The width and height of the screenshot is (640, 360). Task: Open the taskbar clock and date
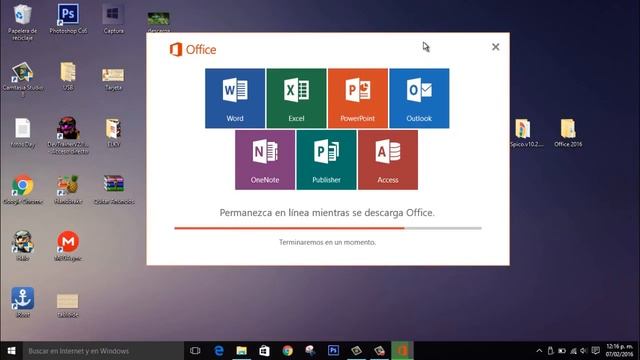619,351
